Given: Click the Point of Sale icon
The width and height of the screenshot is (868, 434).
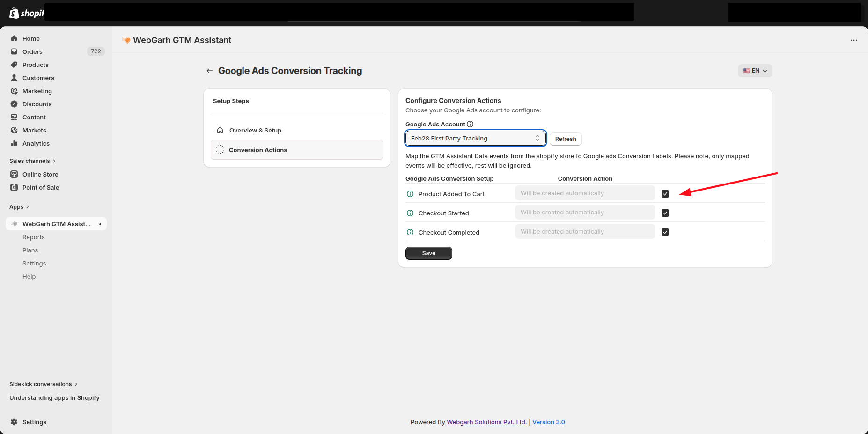Looking at the screenshot, I should (x=14, y=187).
